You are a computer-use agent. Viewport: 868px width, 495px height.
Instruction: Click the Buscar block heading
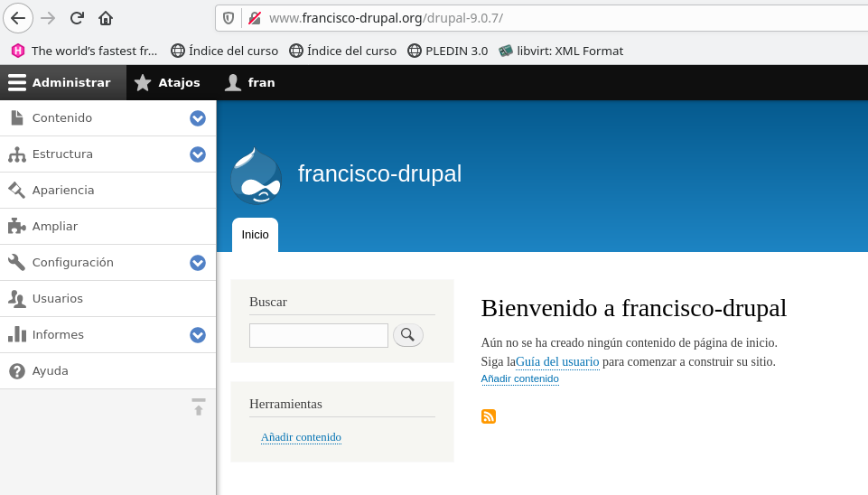coord(268,303)
